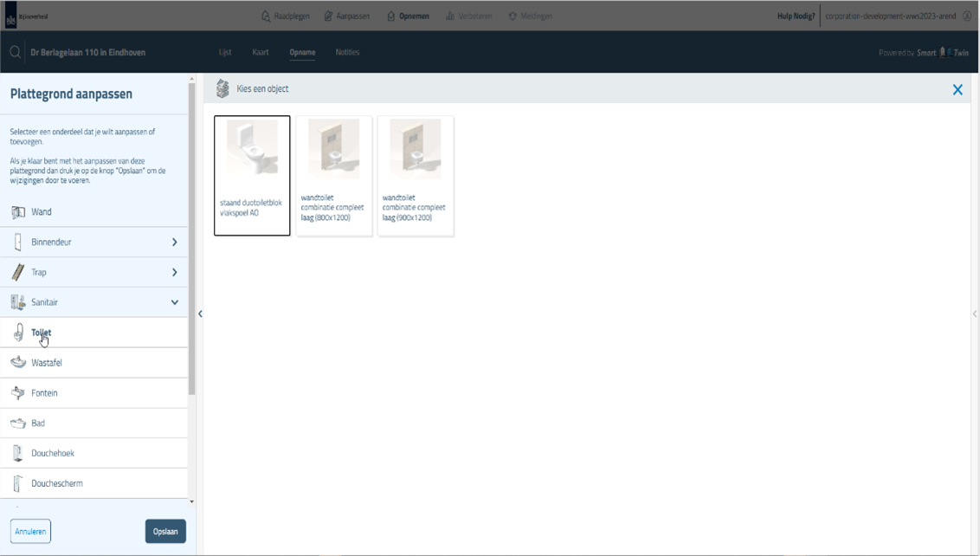Open the Lijst tab

click(x=225, y=53)
